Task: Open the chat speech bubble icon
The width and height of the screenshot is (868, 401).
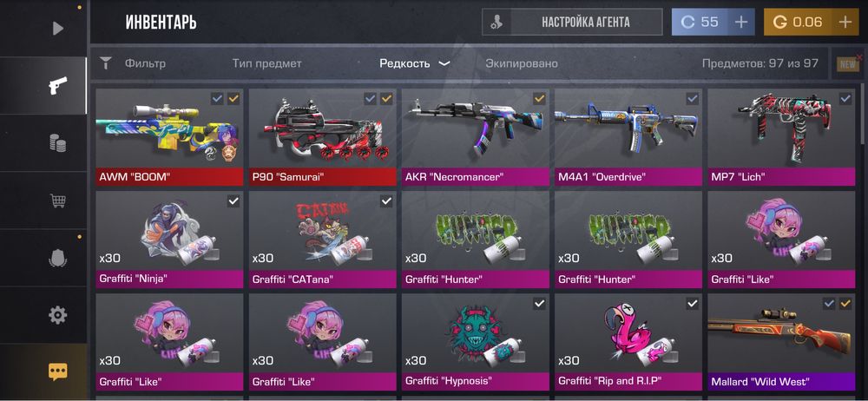Action: (x=57, y=371)
